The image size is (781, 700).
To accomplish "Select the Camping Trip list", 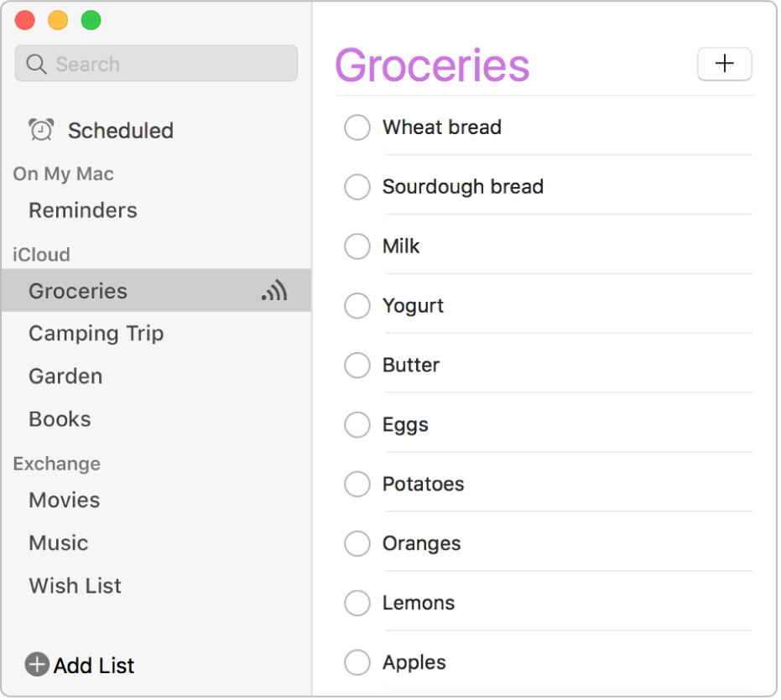I will click(96, 333).
